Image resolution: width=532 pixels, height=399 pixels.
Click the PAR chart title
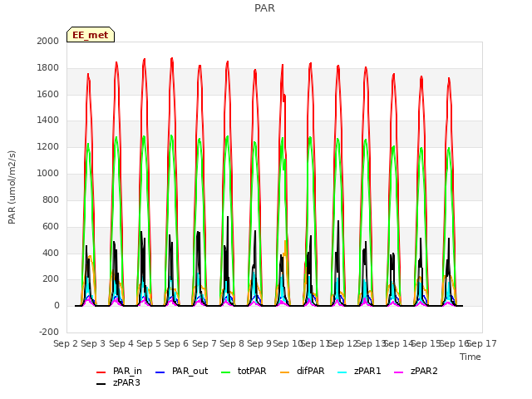click(264, 7)
